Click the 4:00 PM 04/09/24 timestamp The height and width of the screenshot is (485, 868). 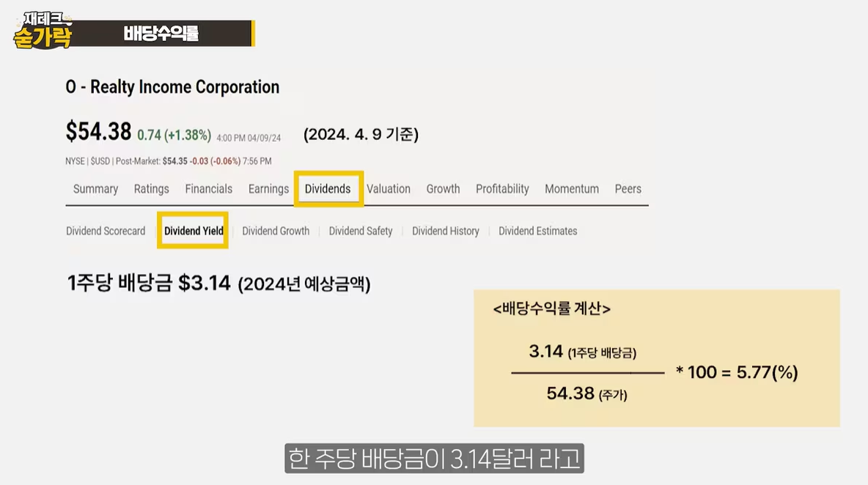(249, 138)
